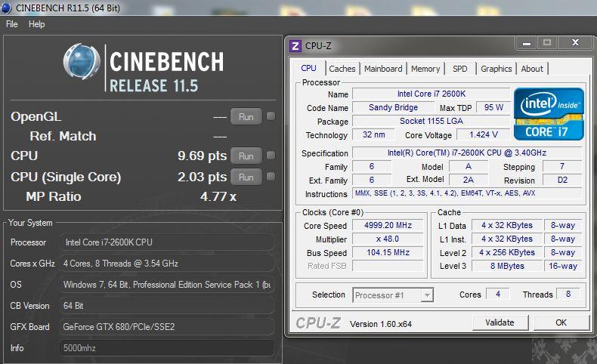Click the L1 Data value 4 x 32 KBytes

[x=507, y=225]
